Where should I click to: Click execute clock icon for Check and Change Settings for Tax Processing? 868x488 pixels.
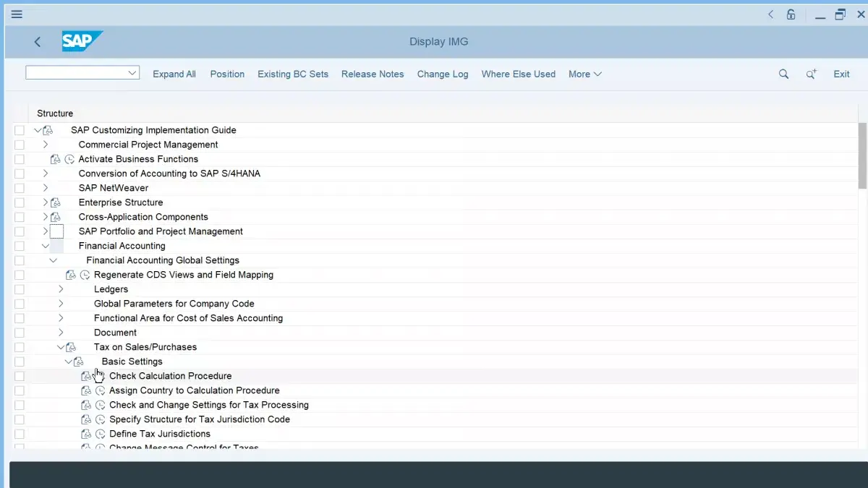(101, 405)
